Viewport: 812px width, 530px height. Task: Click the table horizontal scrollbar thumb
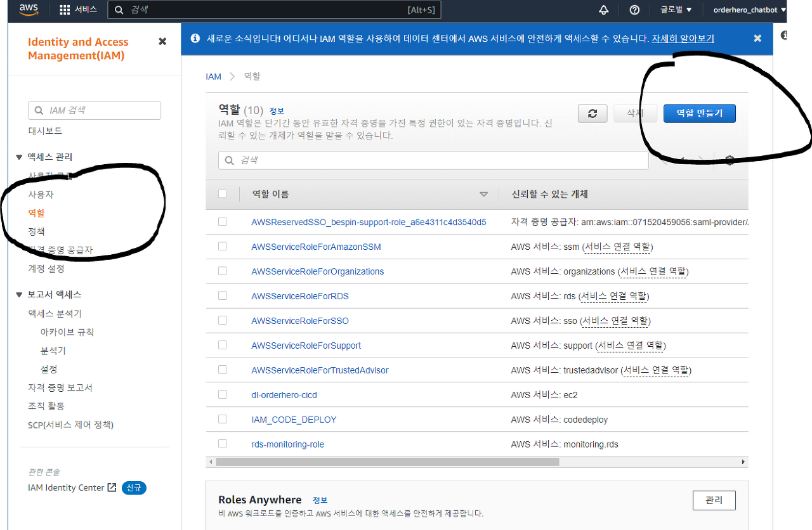pyautogui.click(x=388, y=462)
